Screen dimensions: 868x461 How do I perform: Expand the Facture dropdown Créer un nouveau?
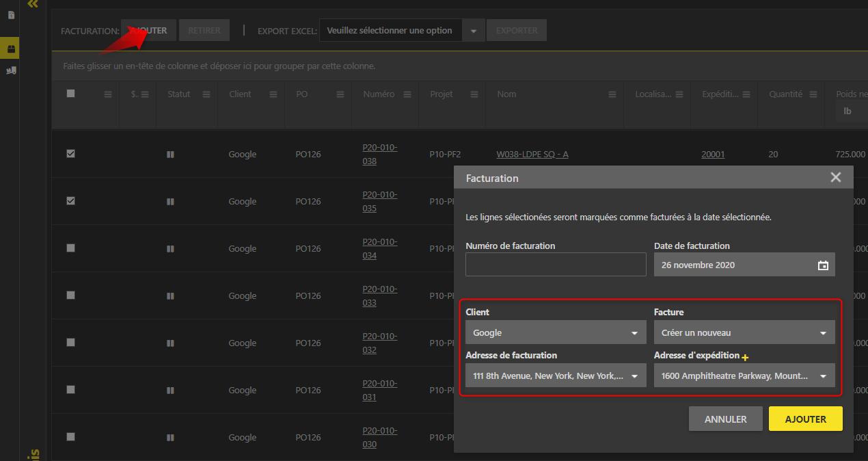click(x=744, y=332)
